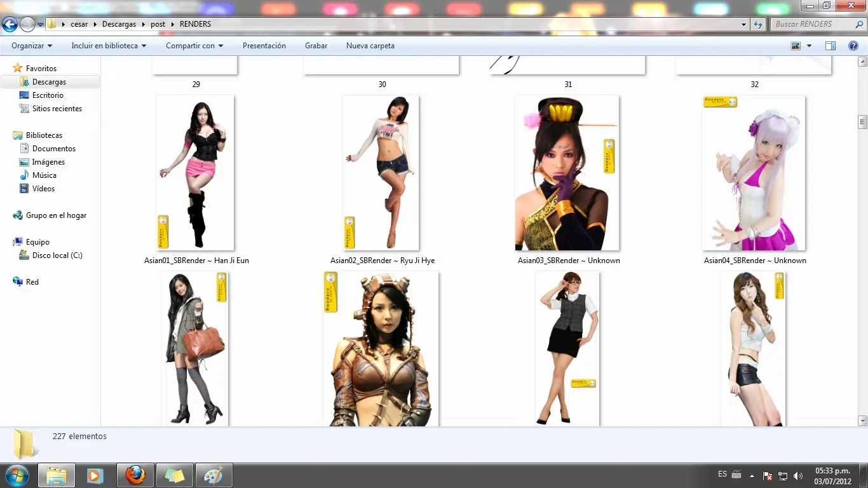Click the change view icon in toolbar
The height and width of the screenshot is (488, 868).
(796, 46)
